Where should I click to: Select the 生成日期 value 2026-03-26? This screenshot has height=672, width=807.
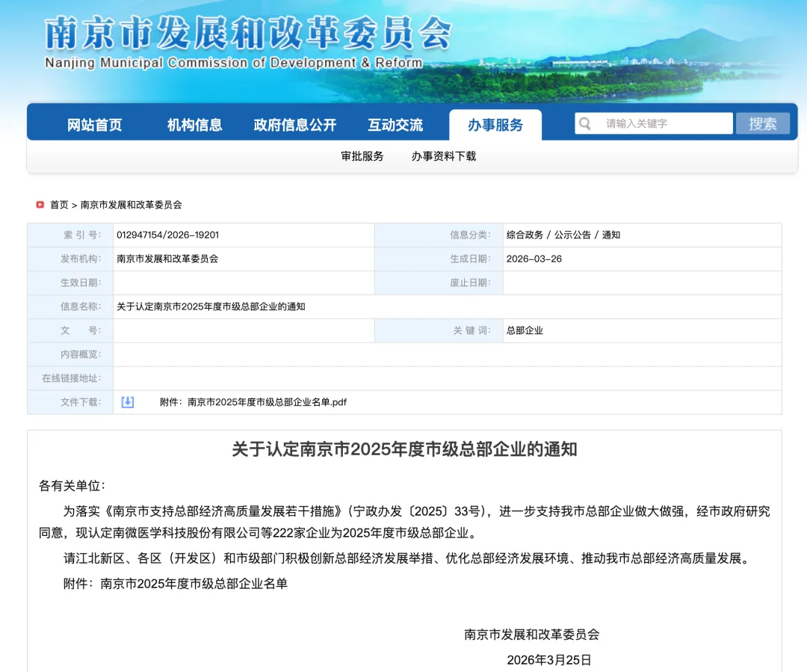click(534, 259)
